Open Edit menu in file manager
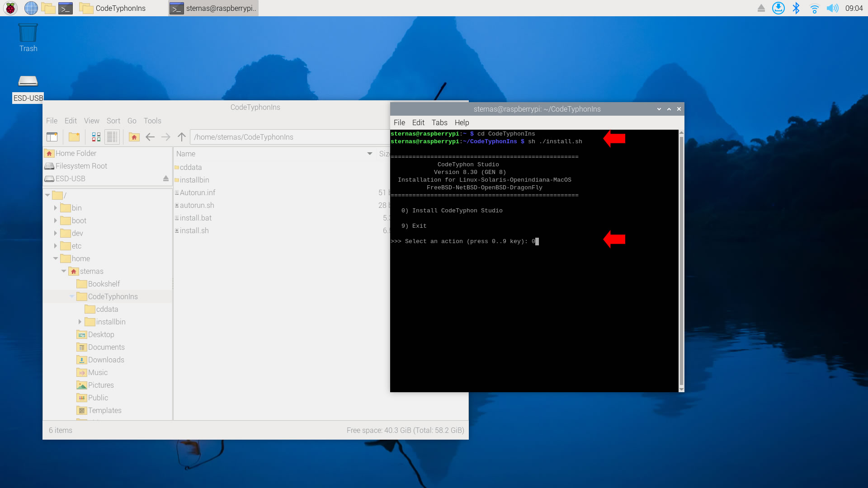The image size is (868, 488). [71, 121]
